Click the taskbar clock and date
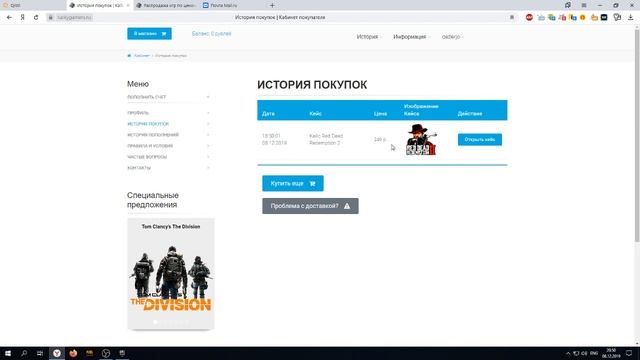Screen dimensions: 640x360 tap(611, 353)
